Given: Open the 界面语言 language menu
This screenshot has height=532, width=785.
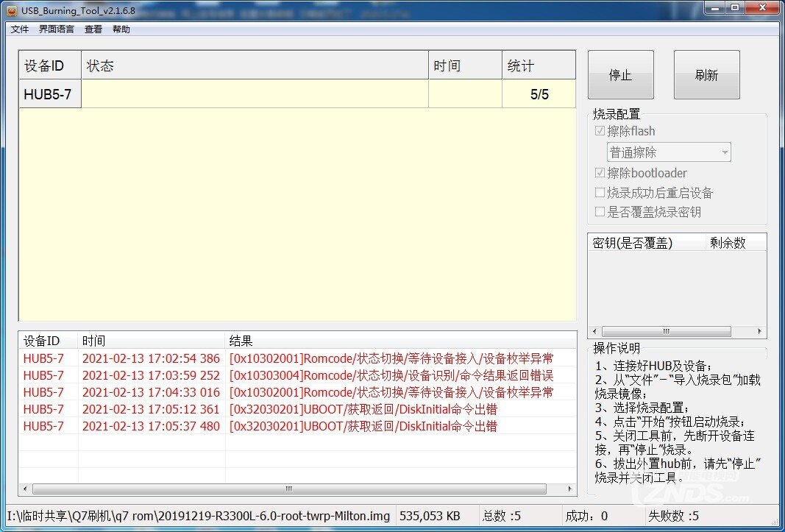Looking at the screenshot, I should coord(56,29).
